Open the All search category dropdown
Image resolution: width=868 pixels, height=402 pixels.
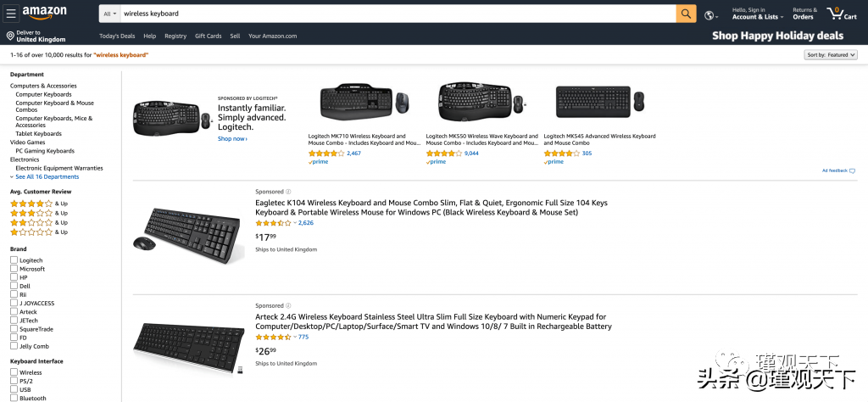point(110,14)
